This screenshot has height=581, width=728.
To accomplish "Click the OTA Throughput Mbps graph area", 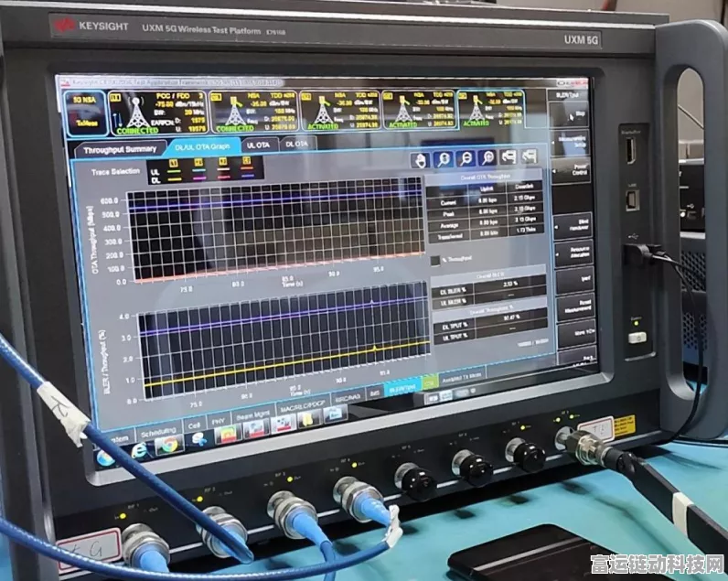I will pos(276,230).
